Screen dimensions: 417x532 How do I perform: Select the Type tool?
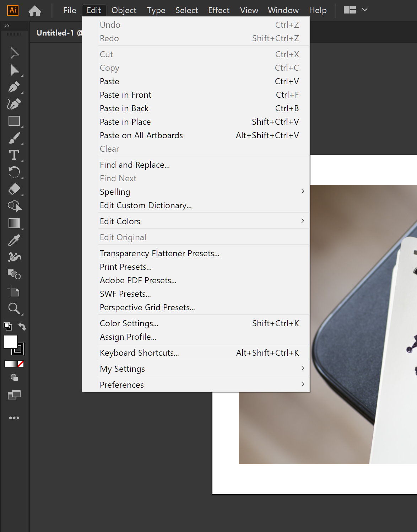[x=14, y=155]
